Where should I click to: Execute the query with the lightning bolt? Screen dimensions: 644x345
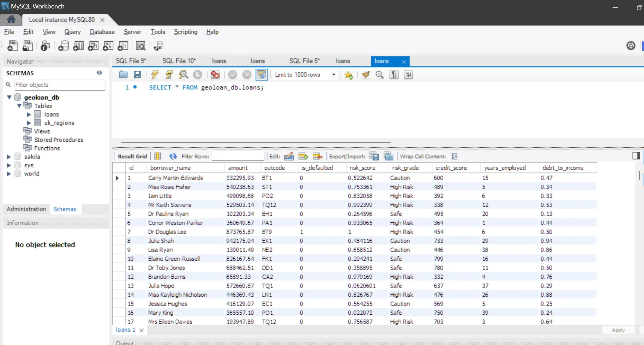(155, 74)
